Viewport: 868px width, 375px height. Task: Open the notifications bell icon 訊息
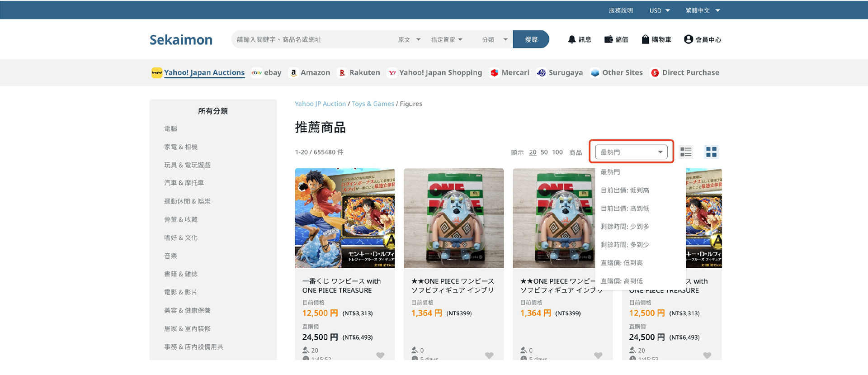(571, 39)
